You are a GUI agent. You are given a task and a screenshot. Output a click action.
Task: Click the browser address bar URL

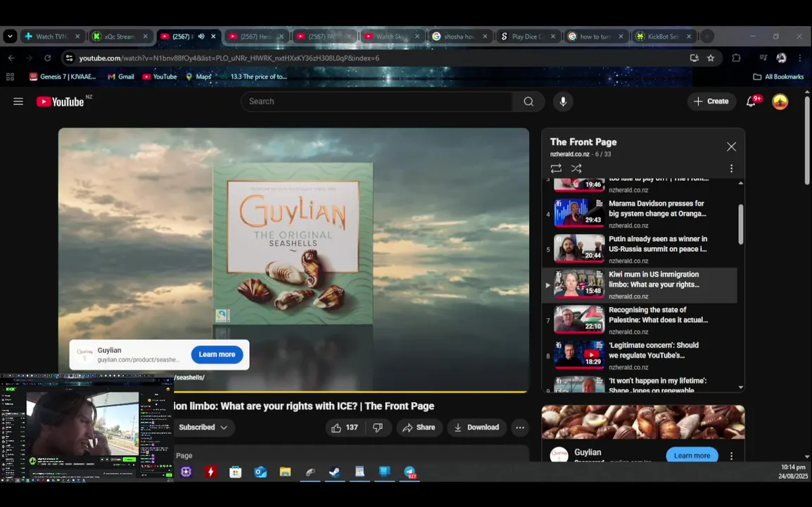tap(229, 58)
